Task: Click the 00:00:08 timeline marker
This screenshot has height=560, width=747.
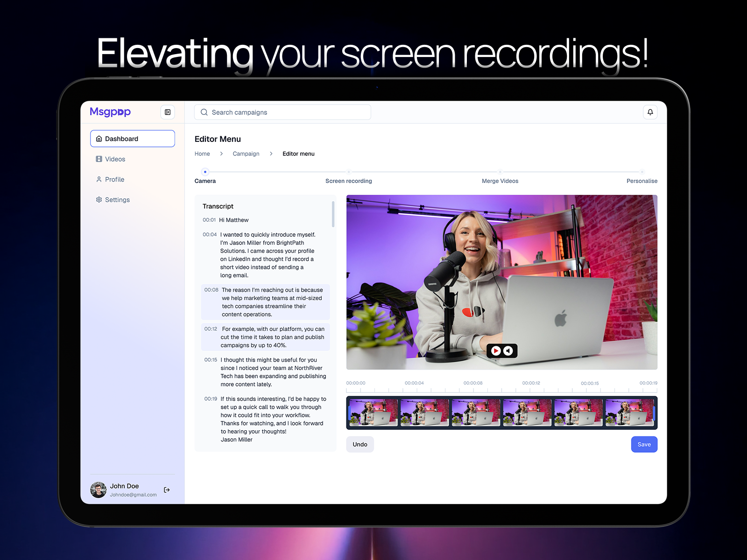Action: (x=473, y=383)
